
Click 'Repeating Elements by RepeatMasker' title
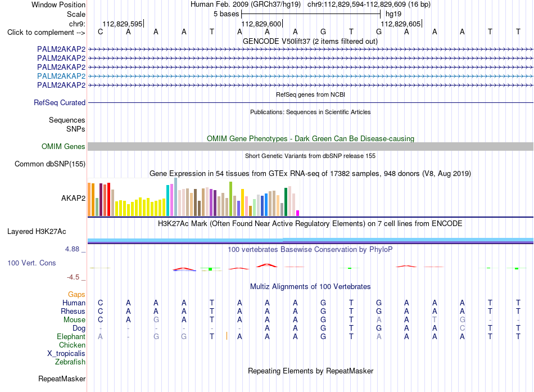click(310, 371)
